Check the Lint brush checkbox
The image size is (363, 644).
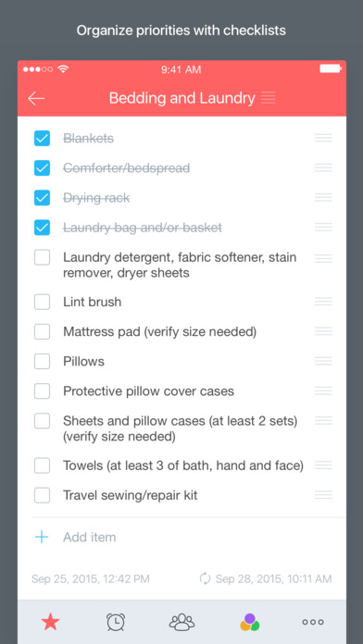pos(42,302)
